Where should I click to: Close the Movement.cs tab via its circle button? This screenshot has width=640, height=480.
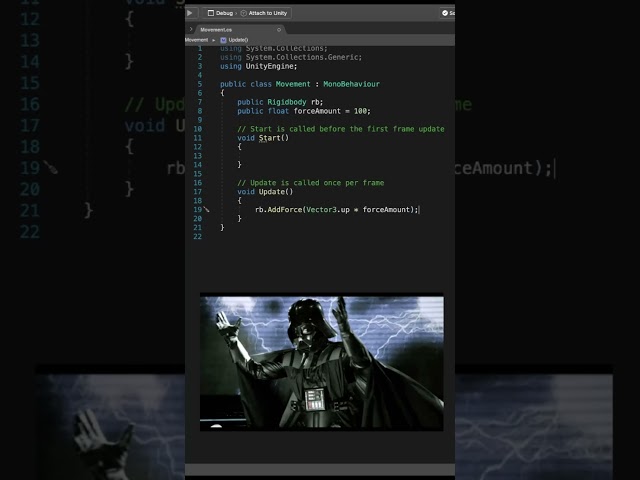tap(279, 30)
